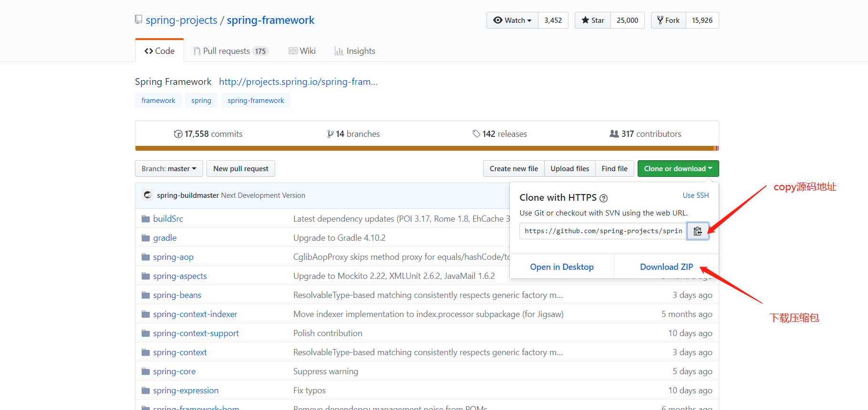Viewport: 868px width, 410px height.
Task: Click spring-buildmaster avatar icon
Action: pyautogui.click(x=148, y=195)
